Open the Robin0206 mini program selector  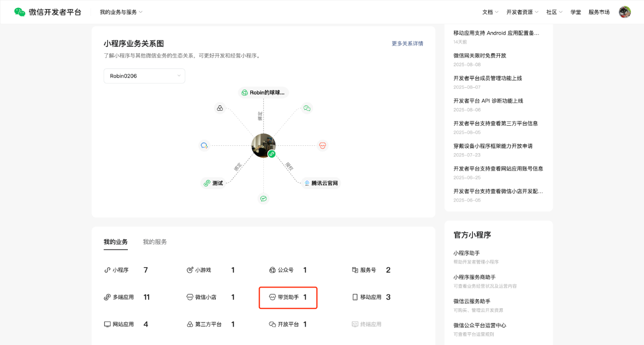(x=144, y=76)
